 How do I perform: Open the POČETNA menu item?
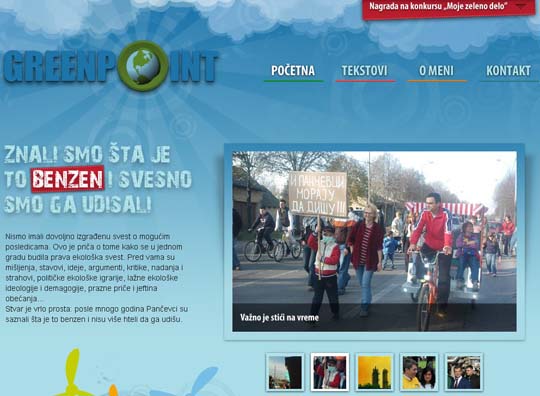pos(293,71)
